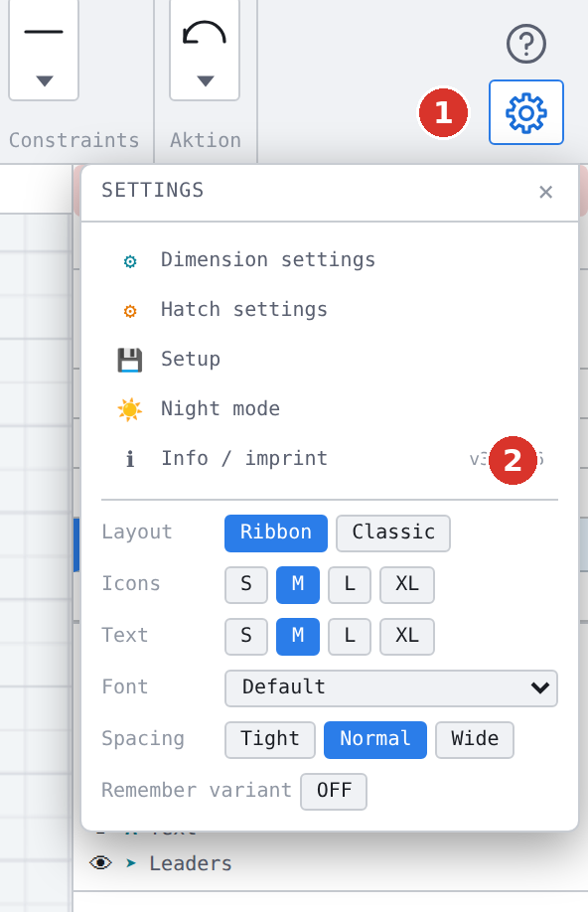
Task: Open Dimension settings
Action: (x=267, y=260)
